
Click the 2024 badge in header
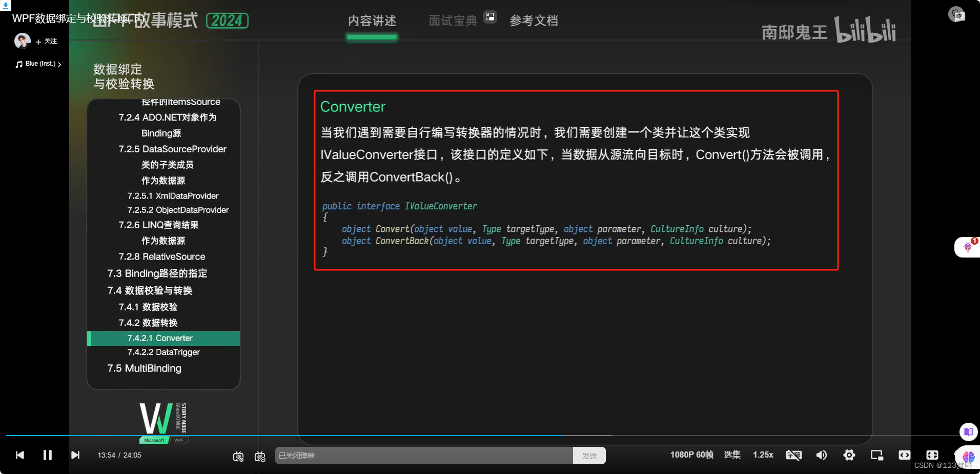tap(228, 21)
